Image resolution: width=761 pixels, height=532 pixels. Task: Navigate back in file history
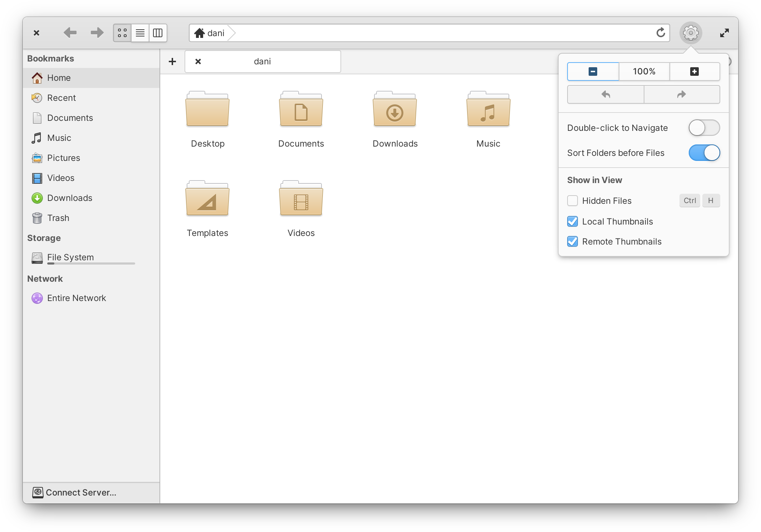[x=70, y=32]
